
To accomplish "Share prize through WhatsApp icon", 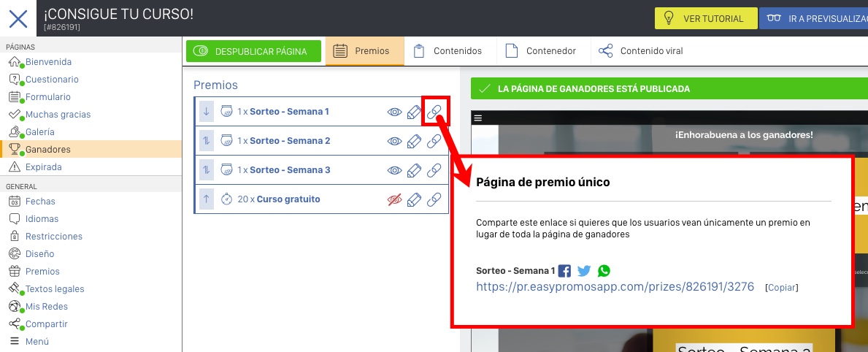I will coord(604,271).
